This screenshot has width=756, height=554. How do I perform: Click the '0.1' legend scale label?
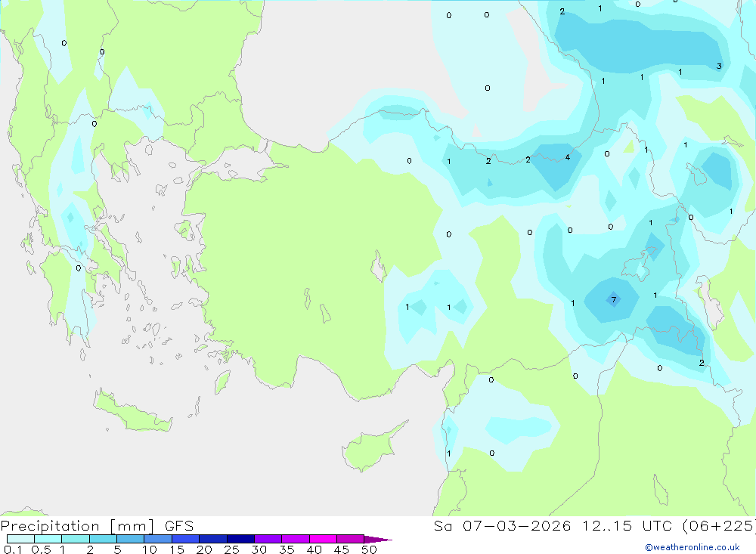click(13, 549)
